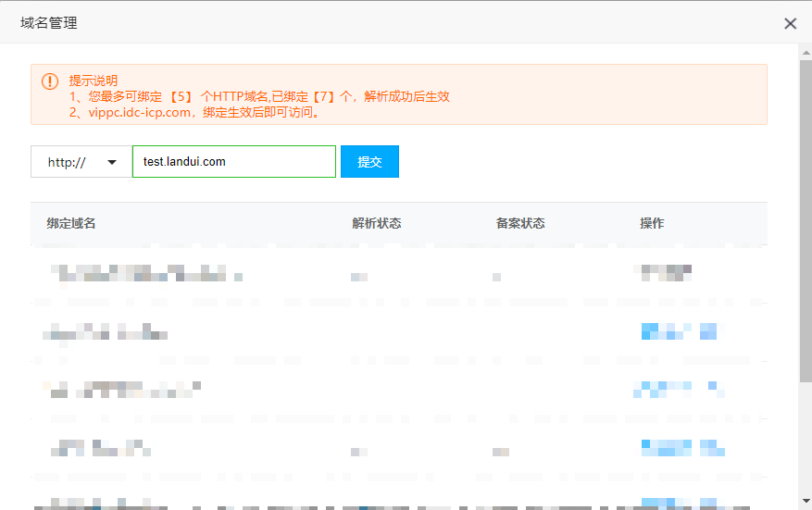Select the 解析状态 column header
Image resolution: width=812 pixels, height=510 pixels.
click(376, 223)
